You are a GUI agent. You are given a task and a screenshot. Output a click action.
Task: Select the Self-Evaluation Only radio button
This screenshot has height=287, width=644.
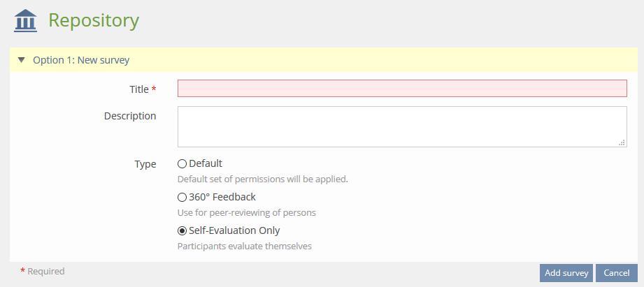point(183,231)
